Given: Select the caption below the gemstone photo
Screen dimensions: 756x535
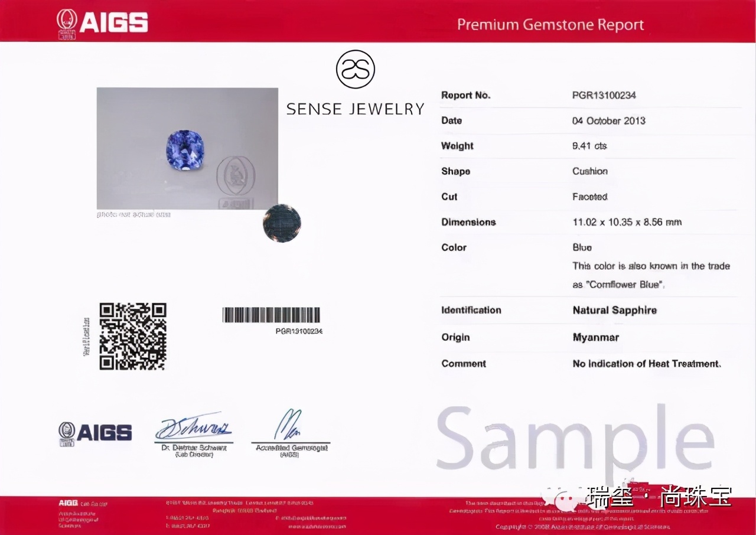Looking at the screenshot, I should [134, 215].
